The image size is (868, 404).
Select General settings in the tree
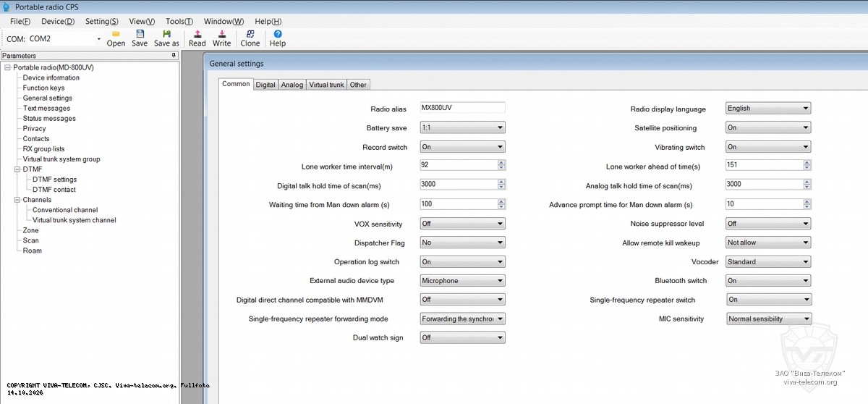[x=48, y=98]
